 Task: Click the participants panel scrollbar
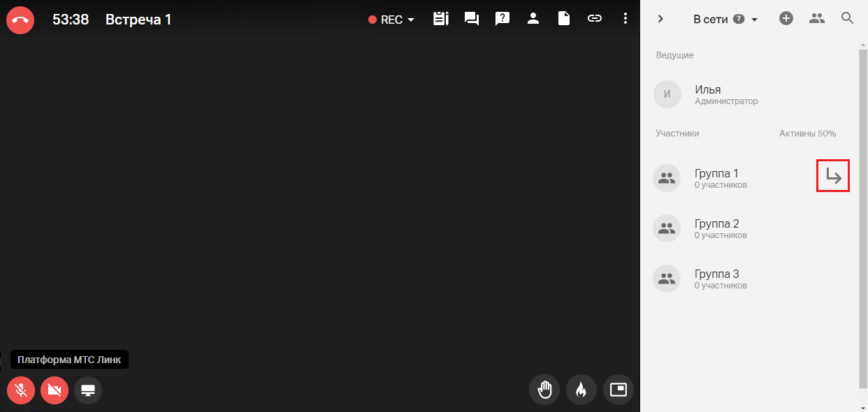pyautogui.click(x=863, y=219)
